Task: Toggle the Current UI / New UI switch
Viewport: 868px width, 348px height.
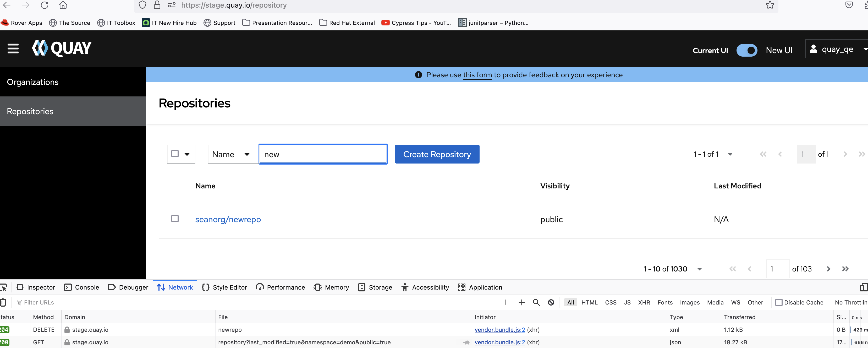Action: [747, 50]
